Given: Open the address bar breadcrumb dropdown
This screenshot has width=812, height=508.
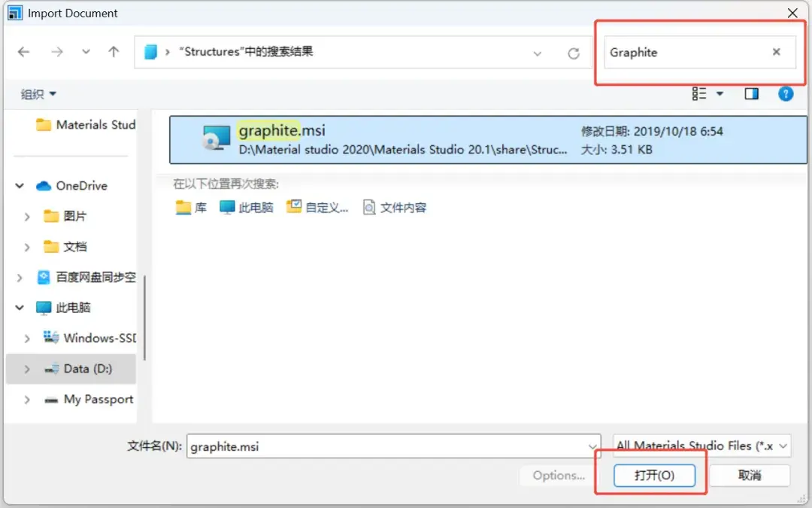Looking at the screenshot, I should pos(537,52).
